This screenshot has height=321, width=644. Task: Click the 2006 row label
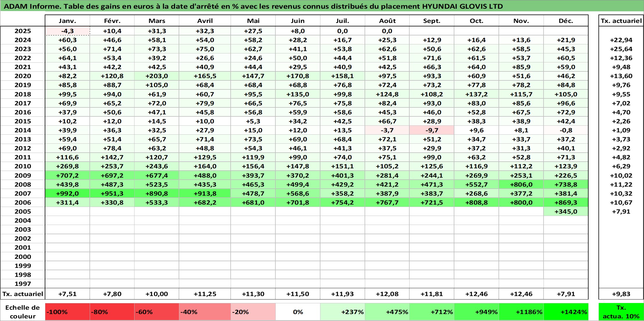[23, 203]
